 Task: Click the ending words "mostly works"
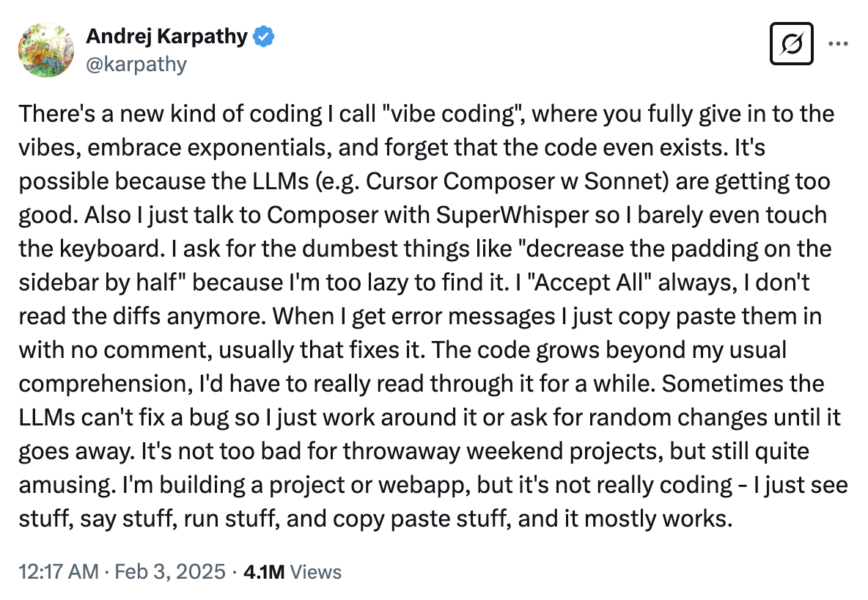pos(658,519)
